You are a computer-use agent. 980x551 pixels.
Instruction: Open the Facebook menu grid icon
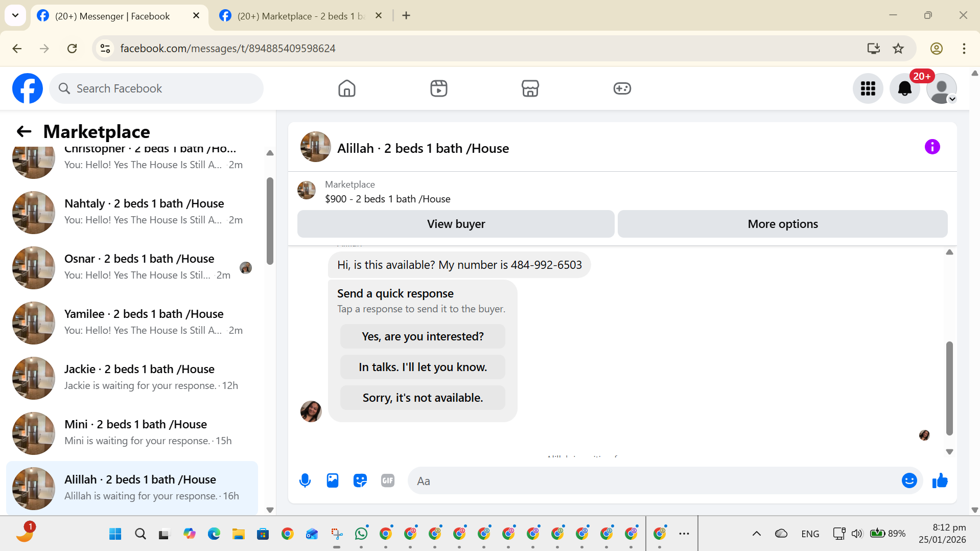point(868,88)
